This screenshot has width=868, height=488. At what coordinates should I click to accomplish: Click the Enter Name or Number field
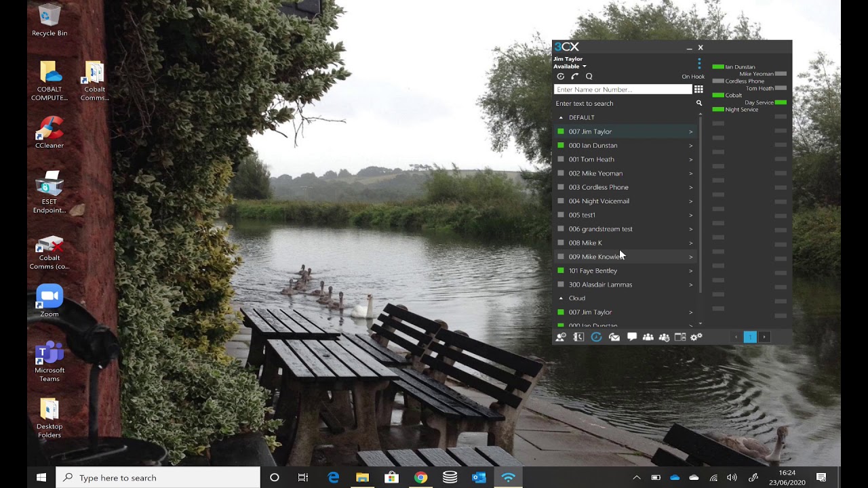(x=623, y=89)
